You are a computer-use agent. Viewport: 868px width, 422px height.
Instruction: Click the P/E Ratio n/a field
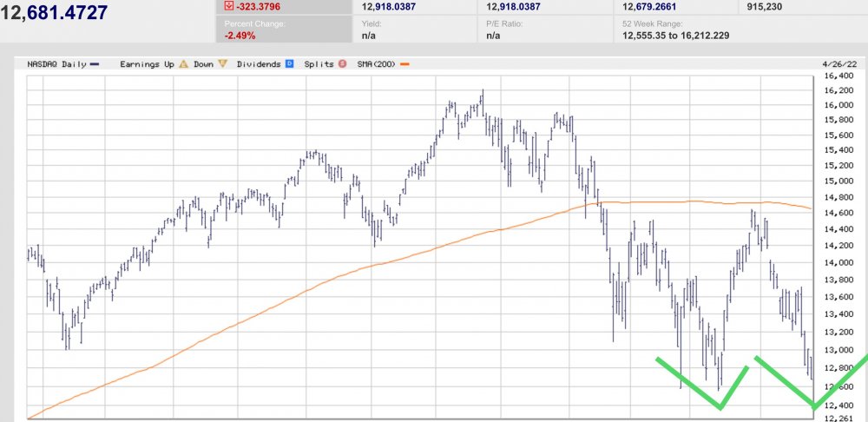(493, 36)
